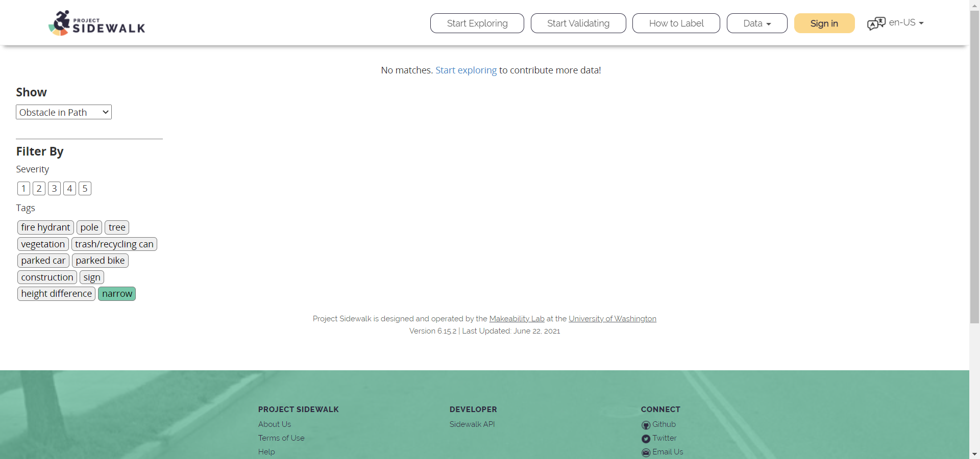Open Terms of Use link
980x459 pixels.
(281, 438)
